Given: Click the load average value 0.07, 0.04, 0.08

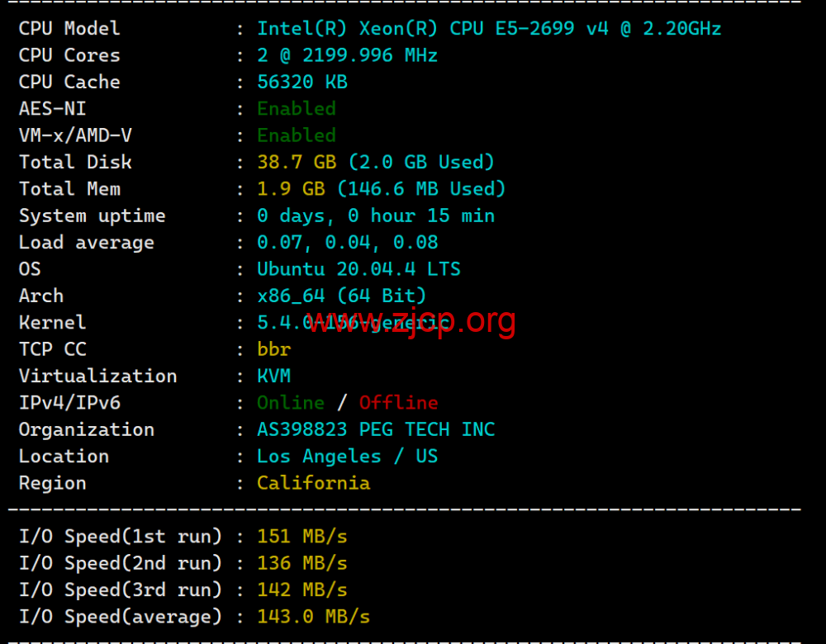Looking at the screenshot, I should (x=347, y=242).
